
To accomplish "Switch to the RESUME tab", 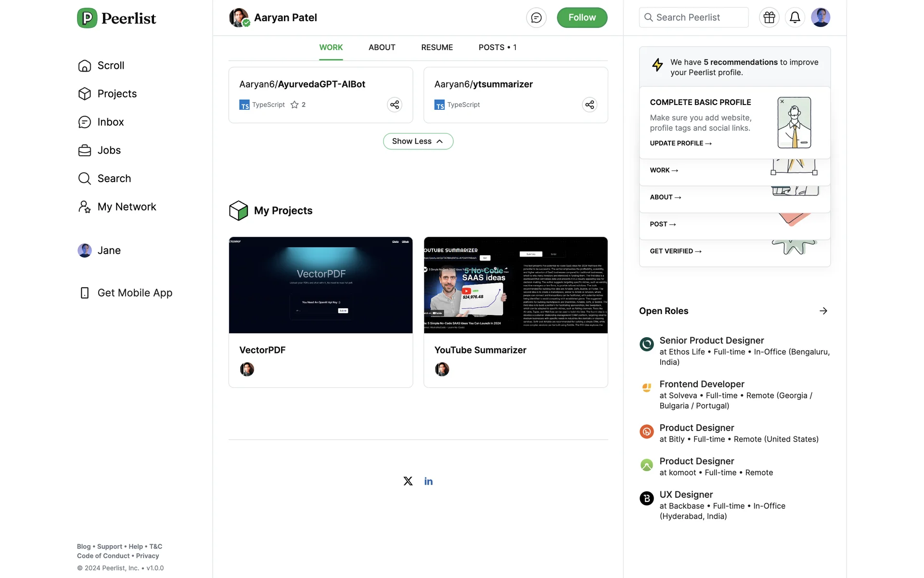I will pos(436,47).
